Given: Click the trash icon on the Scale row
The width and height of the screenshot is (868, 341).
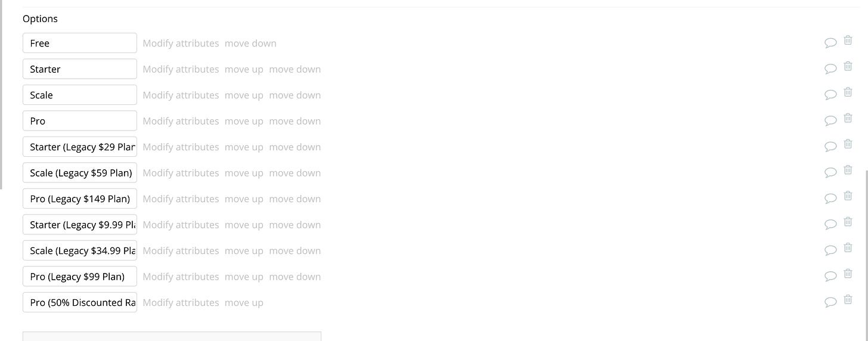Looking at the screenshot, I should point(848,92).
